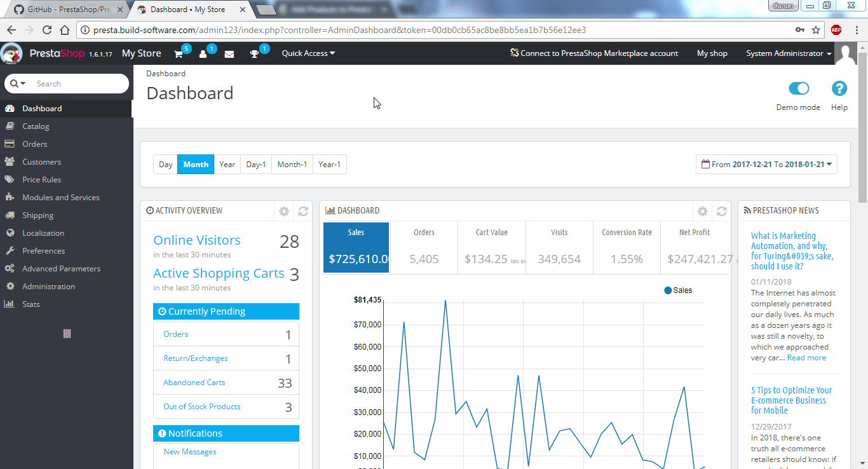Viewport: 868px width, 469px height.
Task: Open the trophy achievements icon
Action: [x=255, y=54]
